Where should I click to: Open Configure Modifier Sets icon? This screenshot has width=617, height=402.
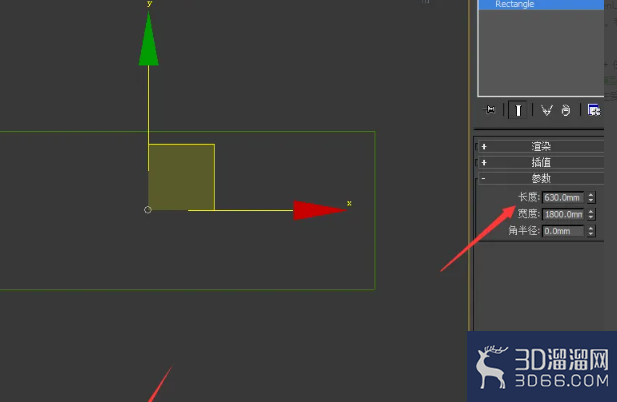click(x=594, y=110)
